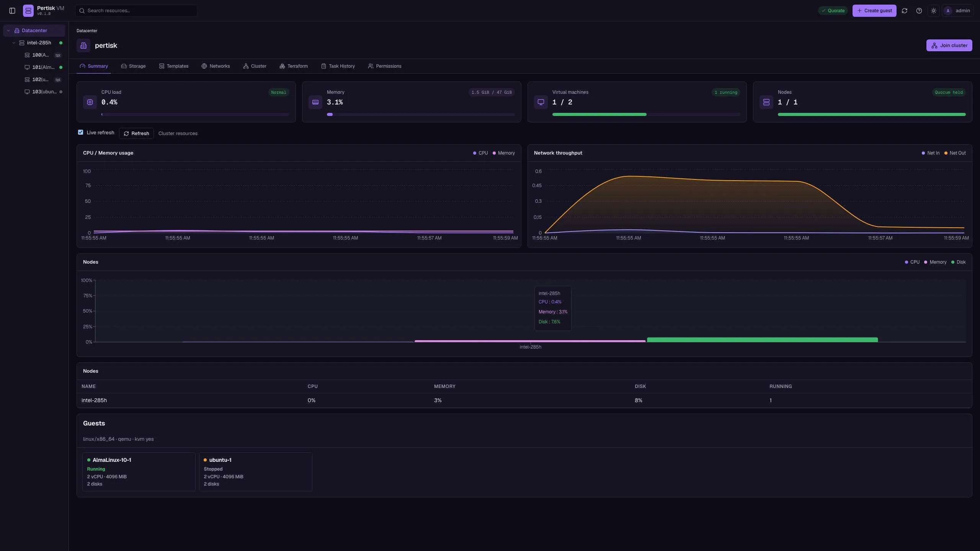Click the template icon of guest 102
This screenshot has height=551, width=980.
27,80
